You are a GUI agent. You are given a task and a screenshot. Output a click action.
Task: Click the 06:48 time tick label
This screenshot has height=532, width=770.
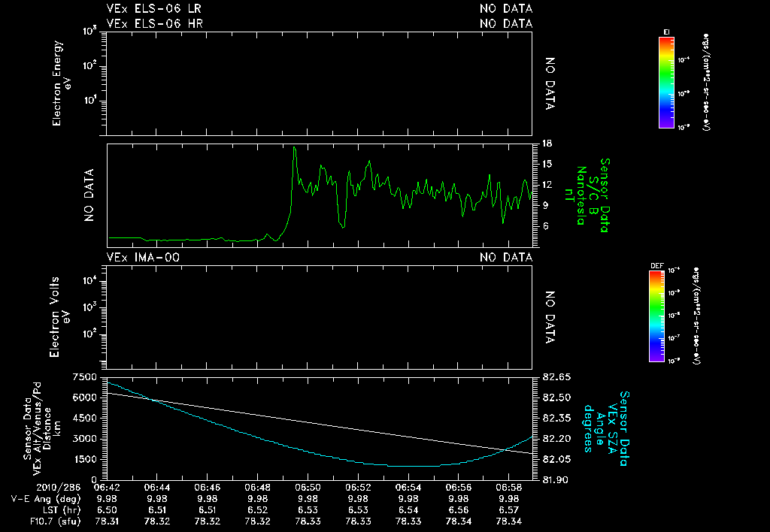(257, 488)
